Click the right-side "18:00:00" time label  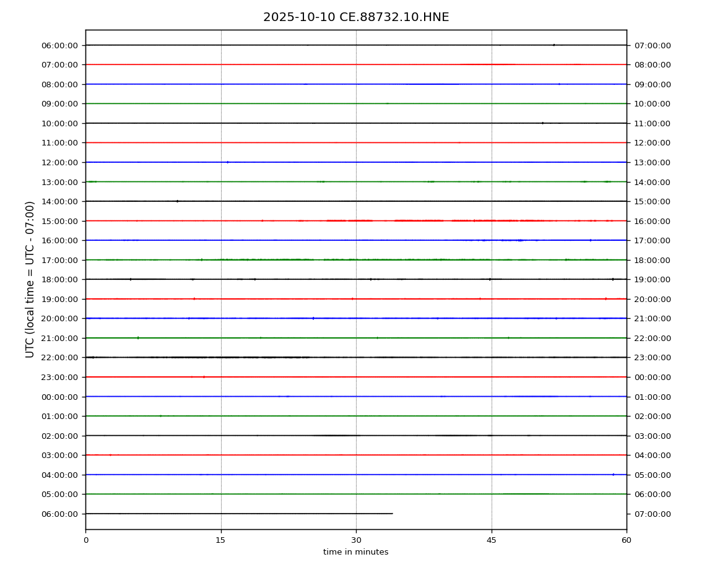point(652,260)
